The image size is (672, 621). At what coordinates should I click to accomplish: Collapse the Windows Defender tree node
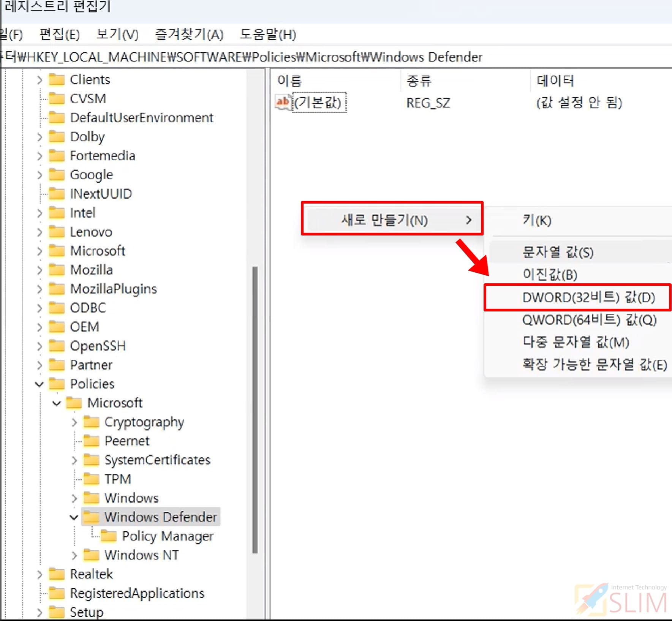[x=74, y=517]
